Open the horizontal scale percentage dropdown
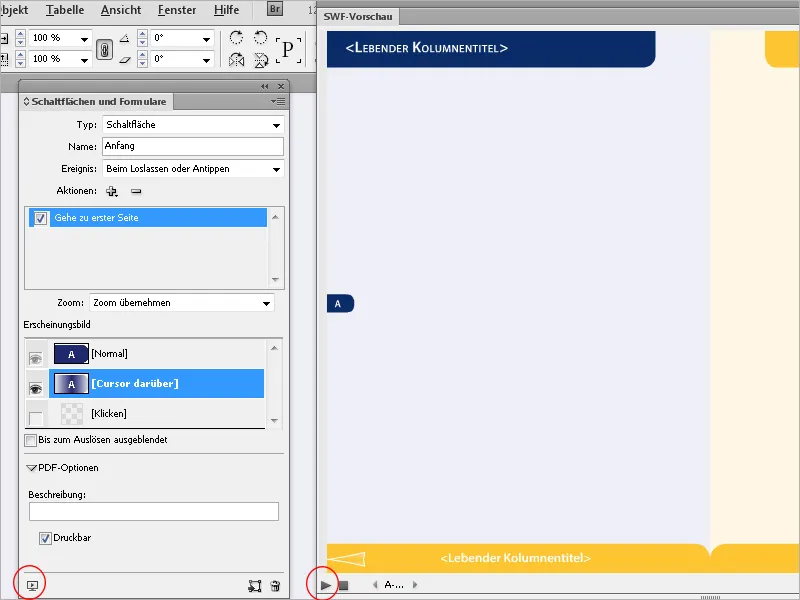Image resolution: width=800 pixels, height=600 pixels. (x=84, y=39)
